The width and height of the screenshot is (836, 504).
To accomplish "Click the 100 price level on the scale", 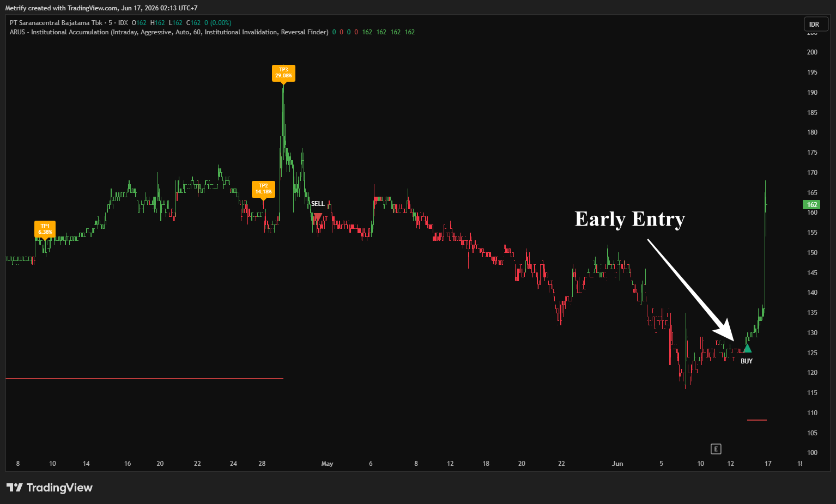I will [812, 453].
